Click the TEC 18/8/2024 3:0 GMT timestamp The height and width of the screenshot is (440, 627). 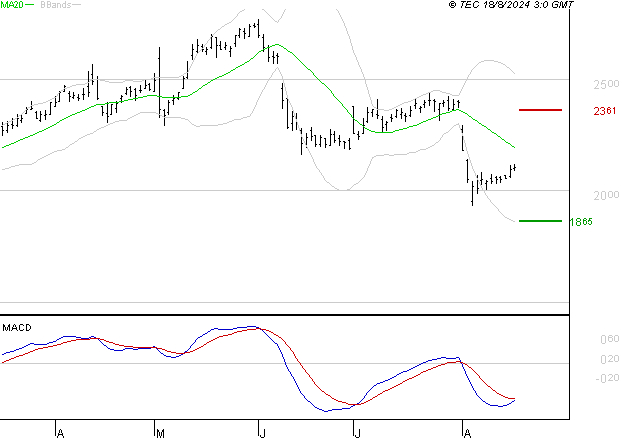[511, 4]
